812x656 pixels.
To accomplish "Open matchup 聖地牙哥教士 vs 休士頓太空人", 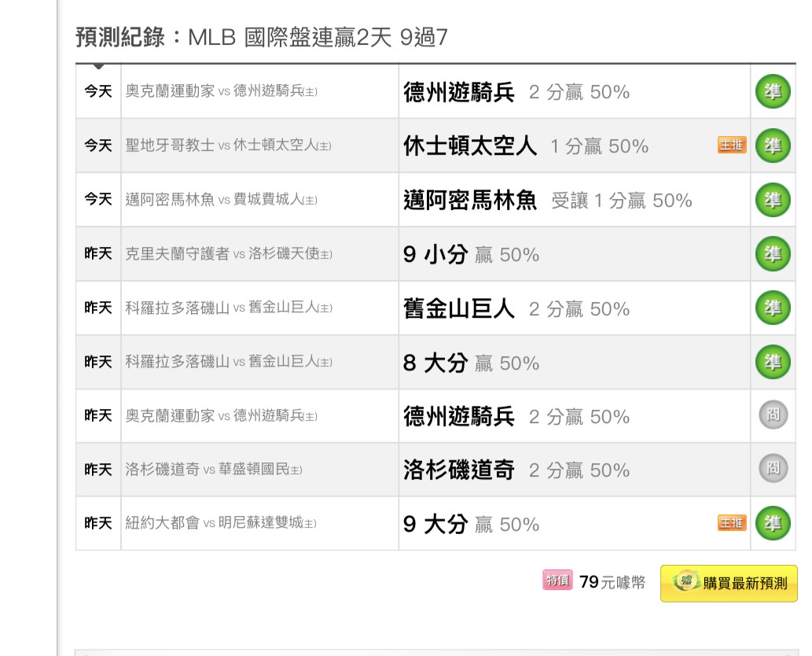I will tap(229, 145).
